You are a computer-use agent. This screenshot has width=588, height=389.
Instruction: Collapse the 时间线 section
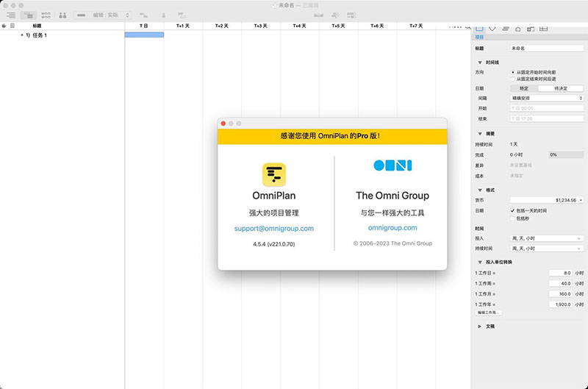click(480, 63)
